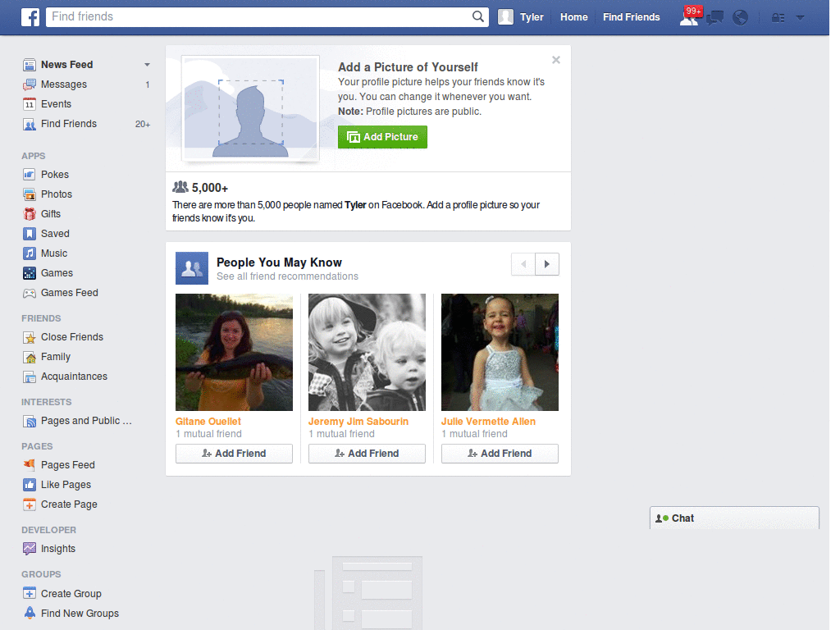Click the Acquaintances icon
The width and height of the screenshot is (840, 630).
pos(30,377)
